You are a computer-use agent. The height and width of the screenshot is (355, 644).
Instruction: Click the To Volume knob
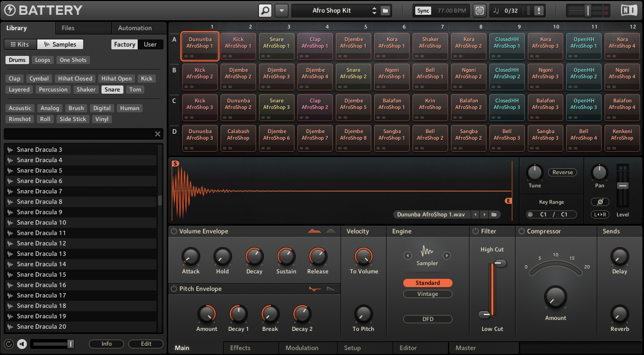pyautogui.click(x=364, y=256)
